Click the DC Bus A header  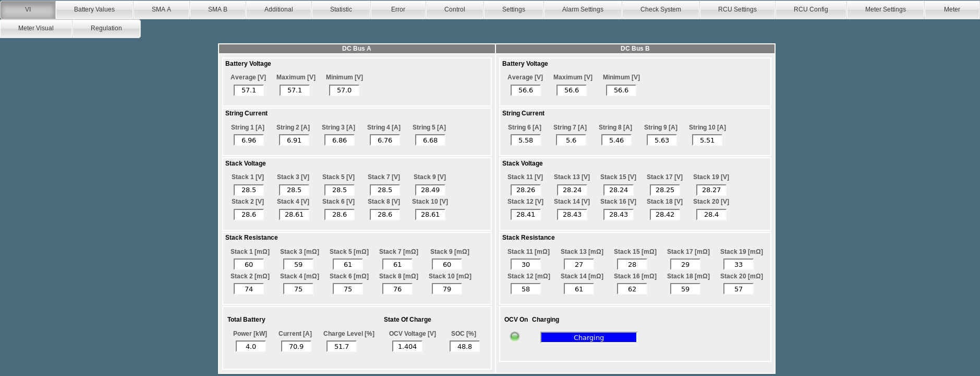click(357, 49)
